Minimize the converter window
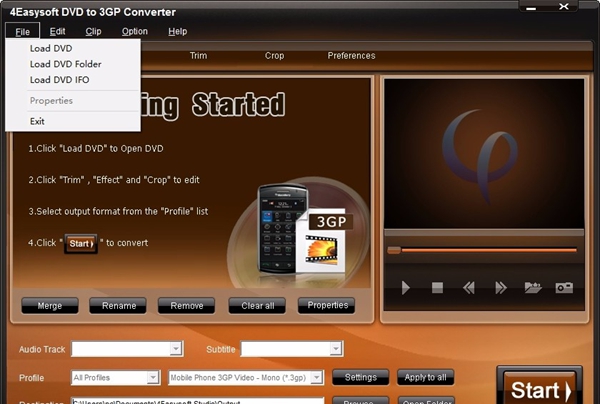This screenshot has height=404, width=600. click(x=531, y=7)
